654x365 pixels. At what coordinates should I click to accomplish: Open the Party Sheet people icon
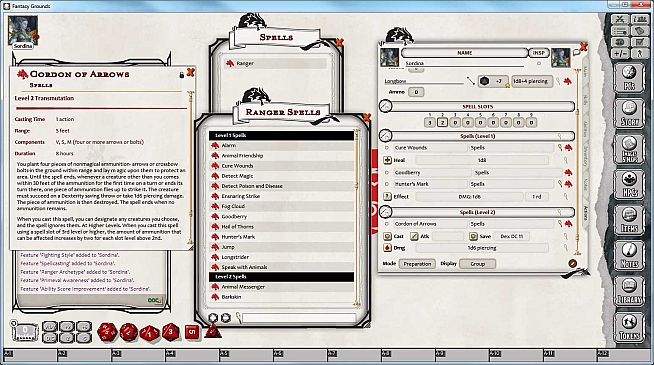point(639,19)
